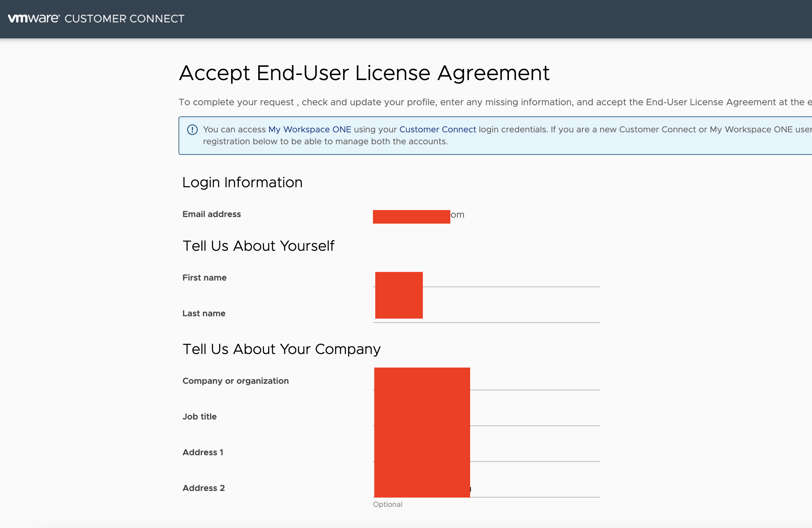Click the Address 1 label
The image size is (812, 528).
tap(203, 452)
